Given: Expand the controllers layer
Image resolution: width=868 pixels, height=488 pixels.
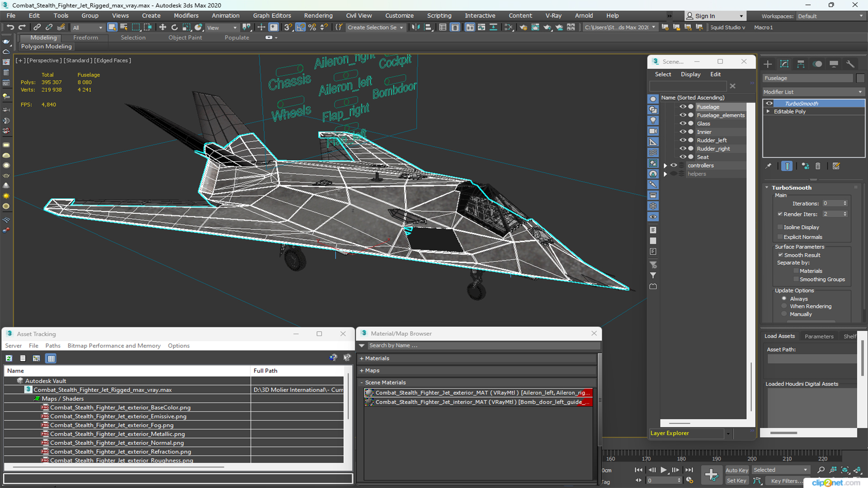Looking at the screenshot, I should [x=665, y=166].
